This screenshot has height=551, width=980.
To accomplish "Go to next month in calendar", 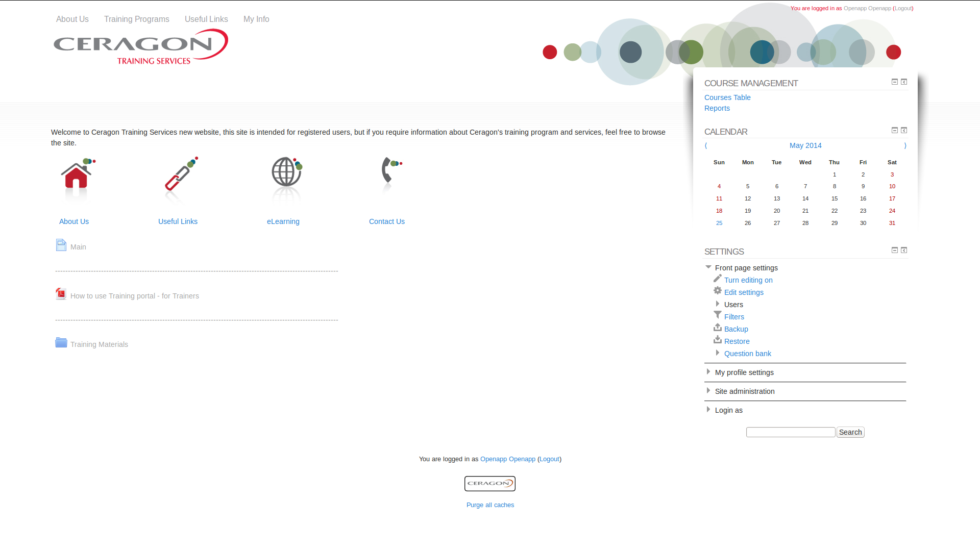I will coord(905,145).
